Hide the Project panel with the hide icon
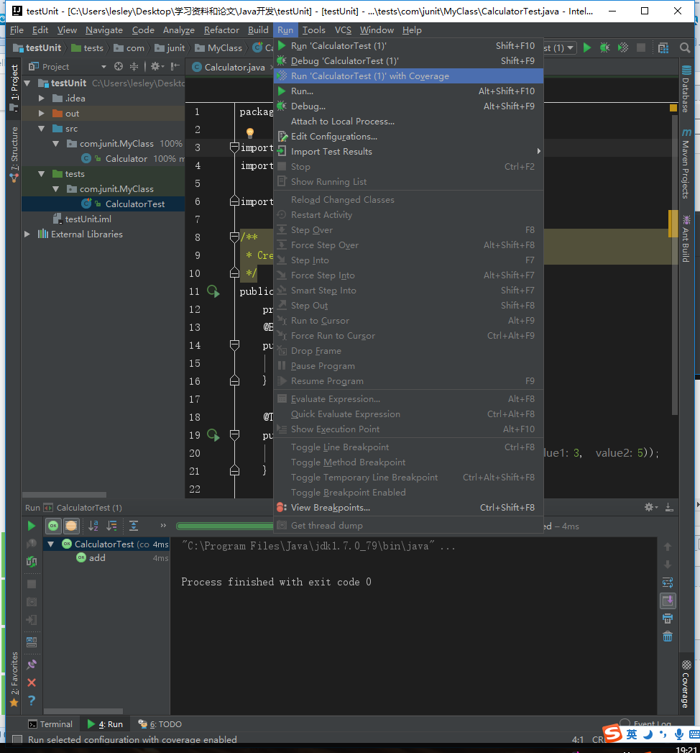 click(x=175, y=66)
